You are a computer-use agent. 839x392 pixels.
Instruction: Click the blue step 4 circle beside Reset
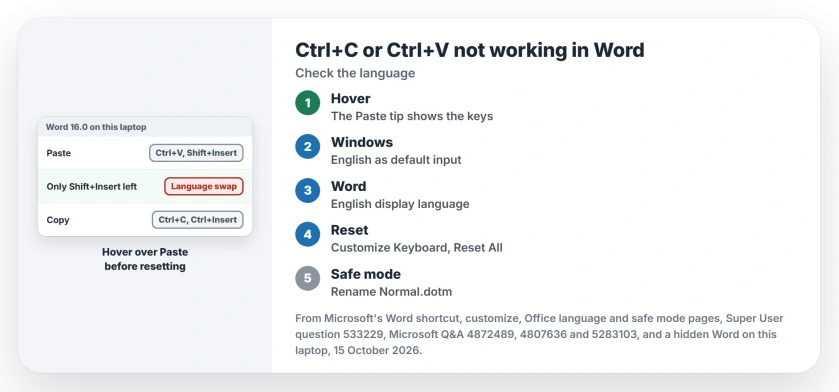click(308, 234)
